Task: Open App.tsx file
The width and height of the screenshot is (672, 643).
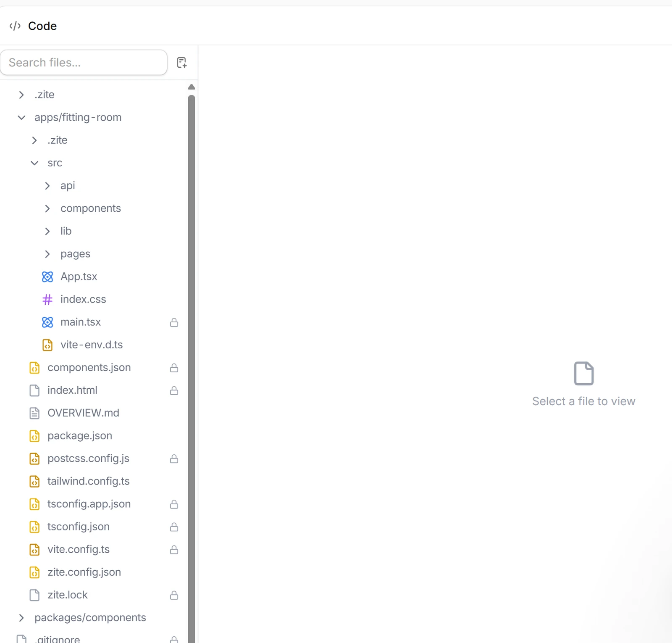Action: point(79,277)
